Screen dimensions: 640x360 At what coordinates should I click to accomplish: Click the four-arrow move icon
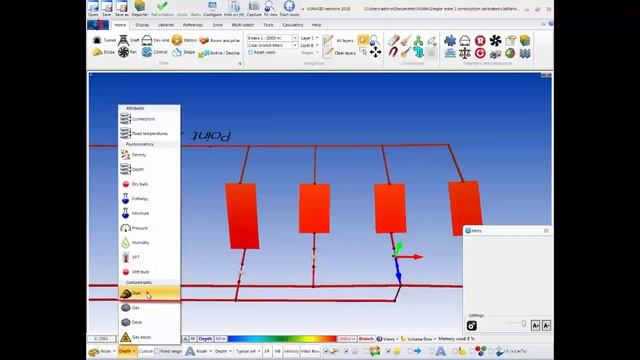(376, 52)
